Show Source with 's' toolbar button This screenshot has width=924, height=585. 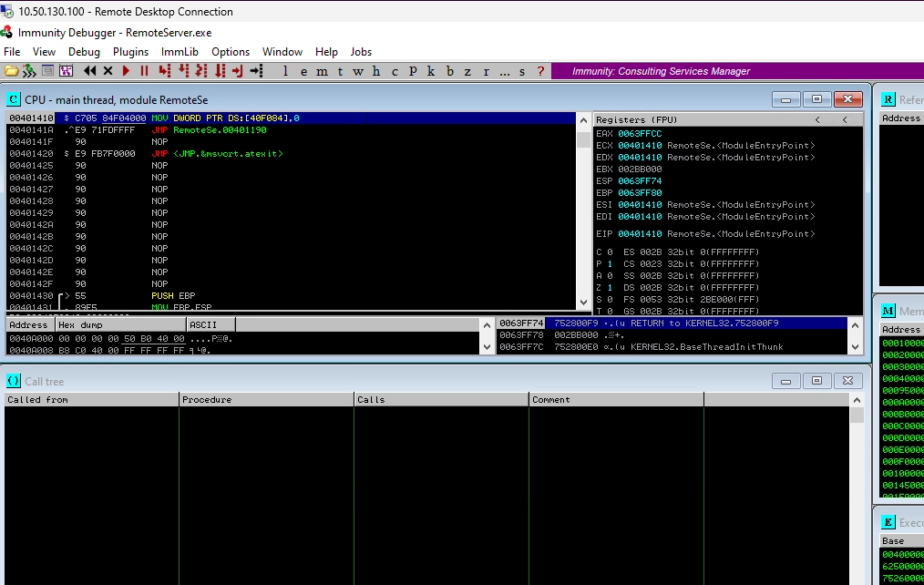click(x=522, y=71)
